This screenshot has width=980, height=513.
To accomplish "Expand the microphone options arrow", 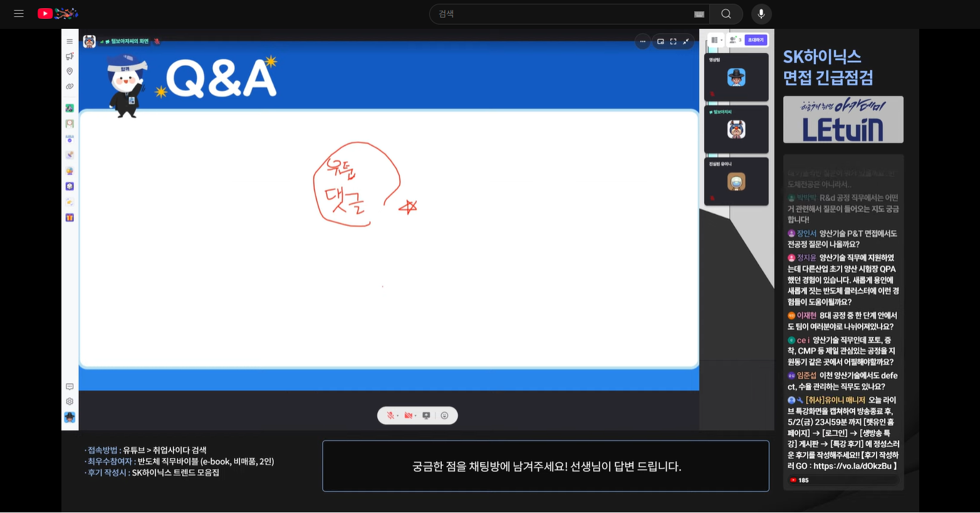I will tap(397, 416).
